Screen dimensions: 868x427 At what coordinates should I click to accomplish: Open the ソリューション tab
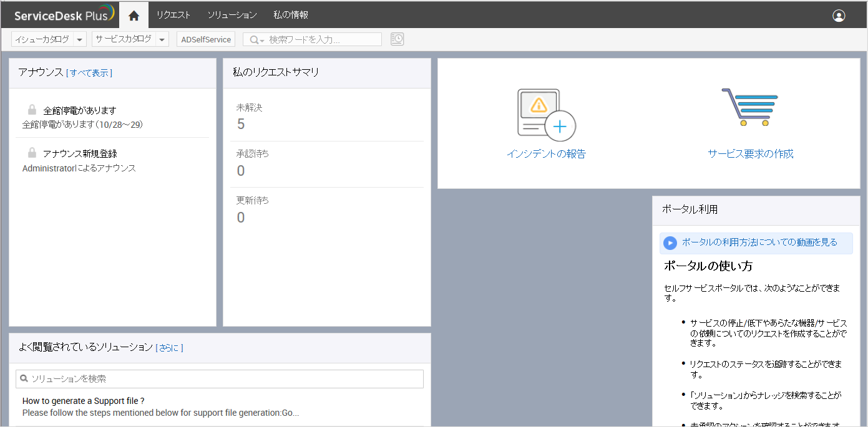point(232,15)
